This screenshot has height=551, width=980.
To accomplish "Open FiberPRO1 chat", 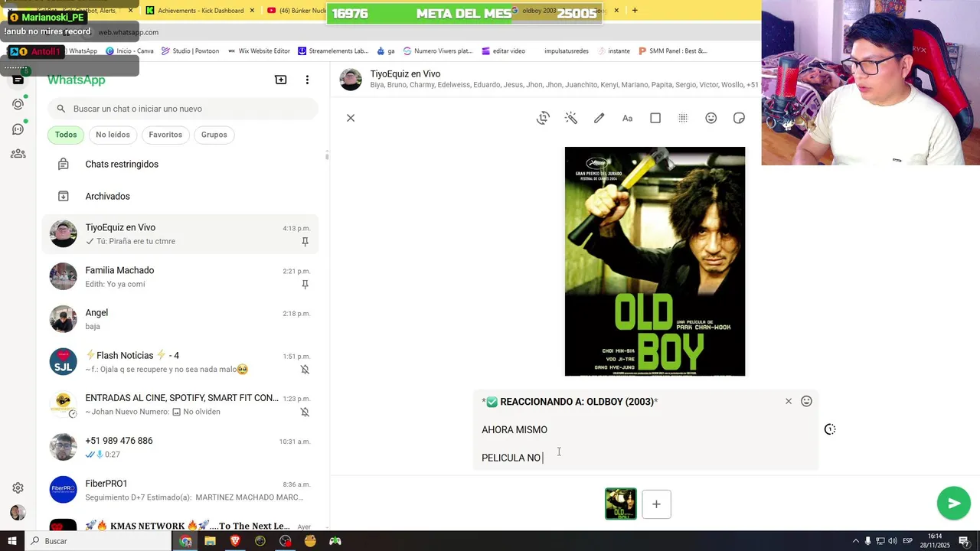I will tap(181, 490).
